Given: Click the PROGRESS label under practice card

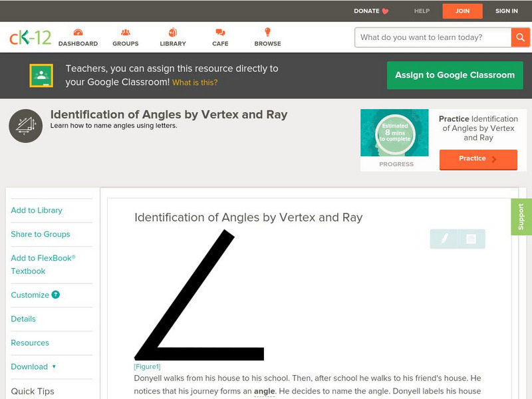Looking at the screenshot, I should pos(396,164).
